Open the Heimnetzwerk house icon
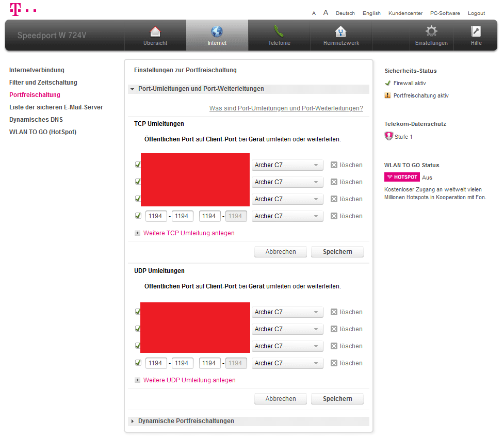The width and height of the screenshot is (504, 437). 340,31
